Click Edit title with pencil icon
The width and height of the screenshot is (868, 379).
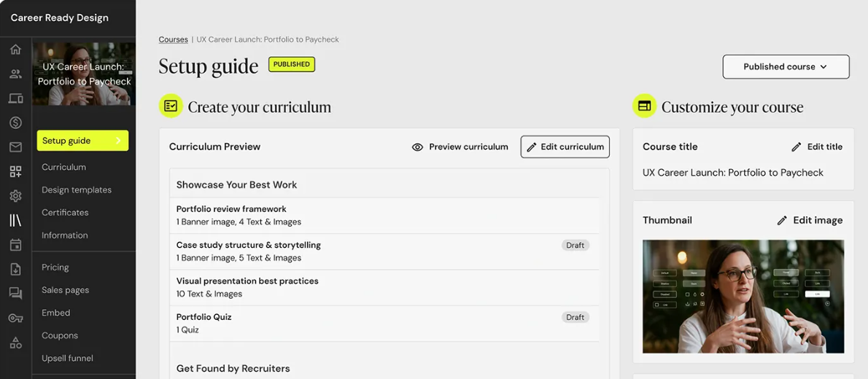pyautogui.click(x=817, y=146)
